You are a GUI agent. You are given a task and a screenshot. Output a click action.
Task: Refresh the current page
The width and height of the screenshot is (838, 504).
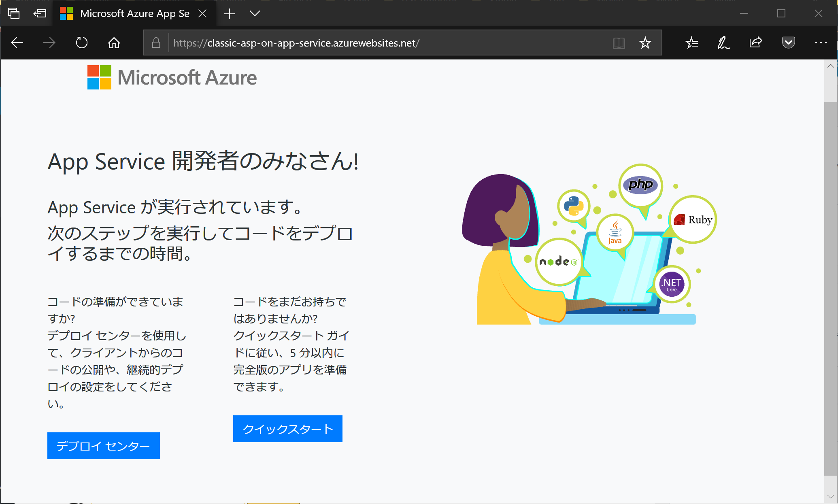[x=82, y=43]
